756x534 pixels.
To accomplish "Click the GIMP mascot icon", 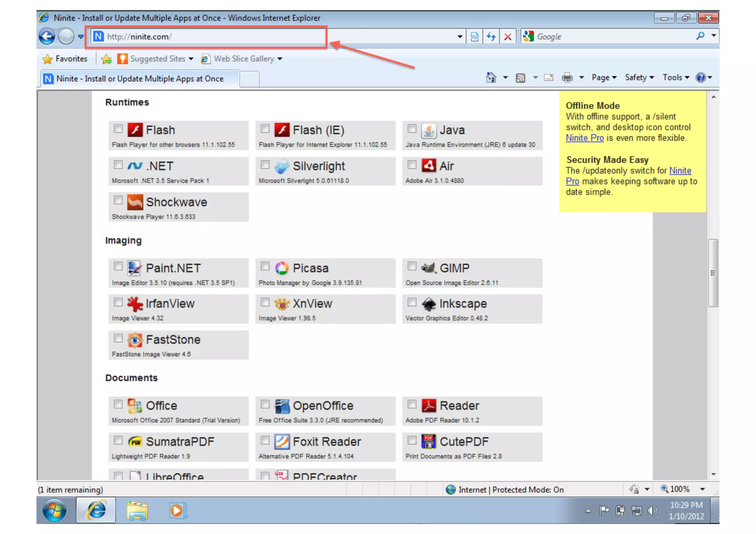I will [x=429, y=267].
